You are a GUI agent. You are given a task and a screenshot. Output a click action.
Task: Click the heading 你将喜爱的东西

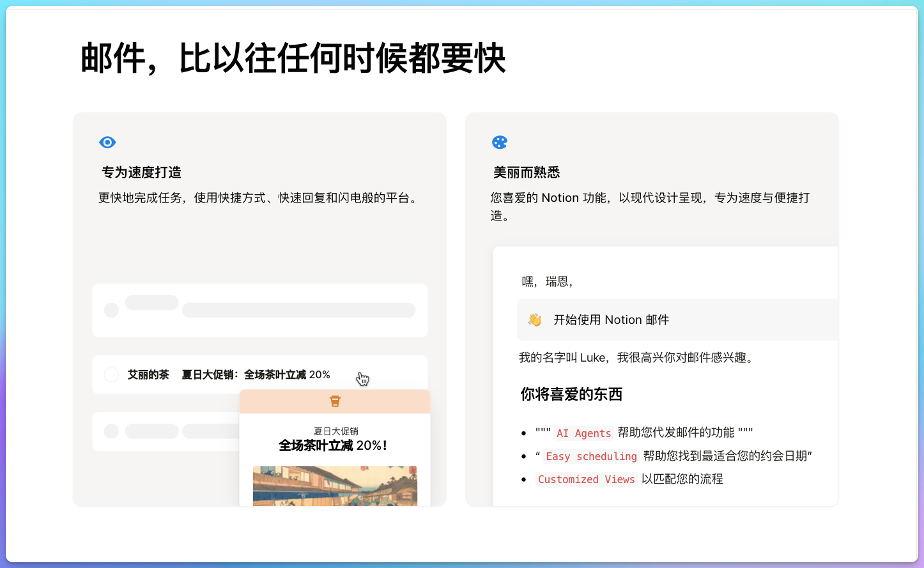point(571,394)
